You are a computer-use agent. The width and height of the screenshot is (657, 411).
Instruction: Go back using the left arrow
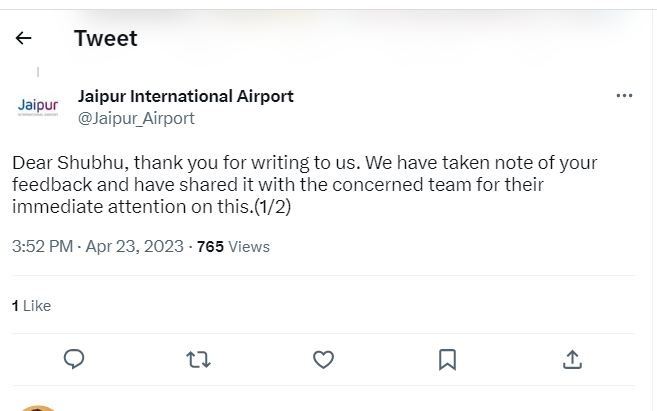24,38
